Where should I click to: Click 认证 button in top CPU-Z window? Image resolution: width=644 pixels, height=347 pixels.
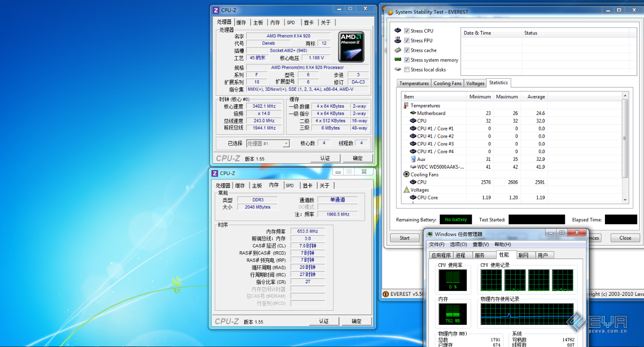click(x=325, y=159)
